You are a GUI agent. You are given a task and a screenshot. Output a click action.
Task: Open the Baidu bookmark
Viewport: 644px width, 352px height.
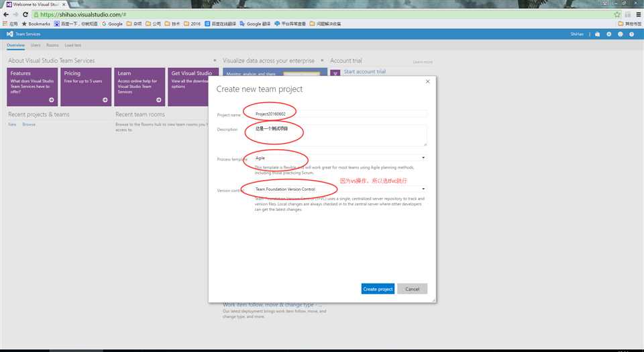[76, 24]
